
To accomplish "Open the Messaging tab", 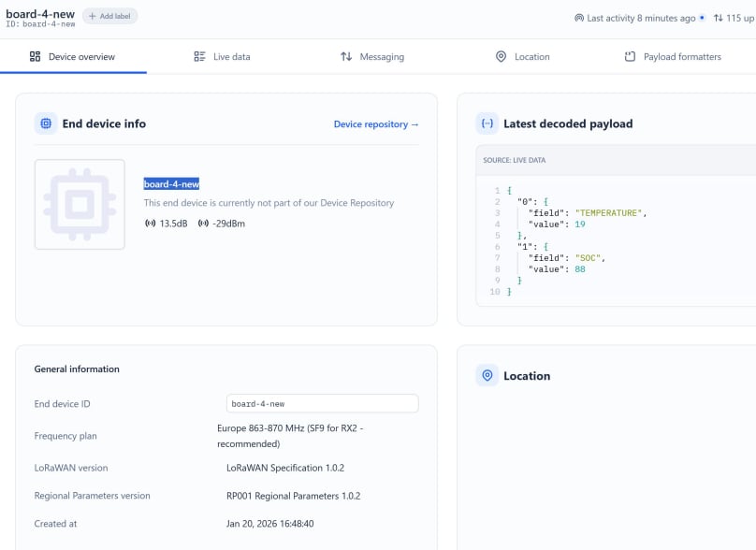I will [x=372, y=57].
